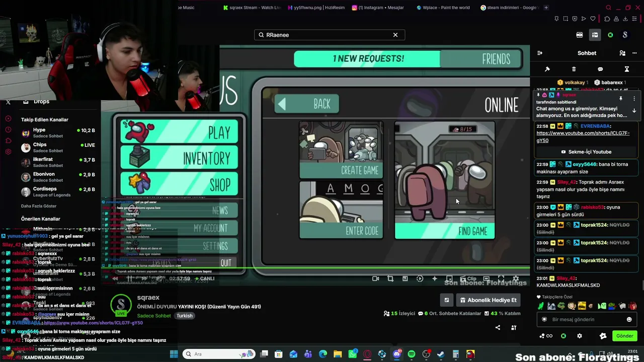Viewport: 644px width, 362px height.
Task: Switch to the sqraex Stream browser tab
Action: coord(252,8)
